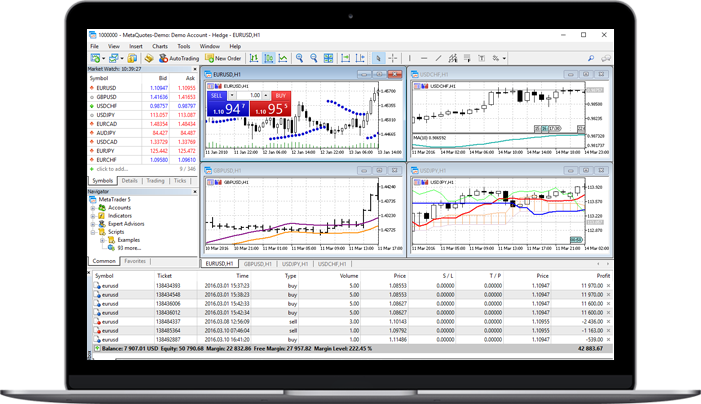Open the chat bubbles icon
701x404 pixels.
tap(606, 58)
